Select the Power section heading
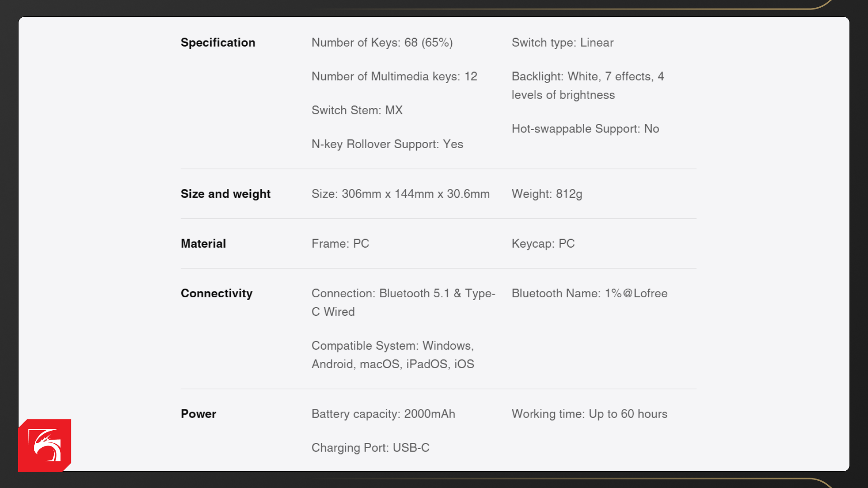This screenshot has height=488, width=868. tap(198, 414)
